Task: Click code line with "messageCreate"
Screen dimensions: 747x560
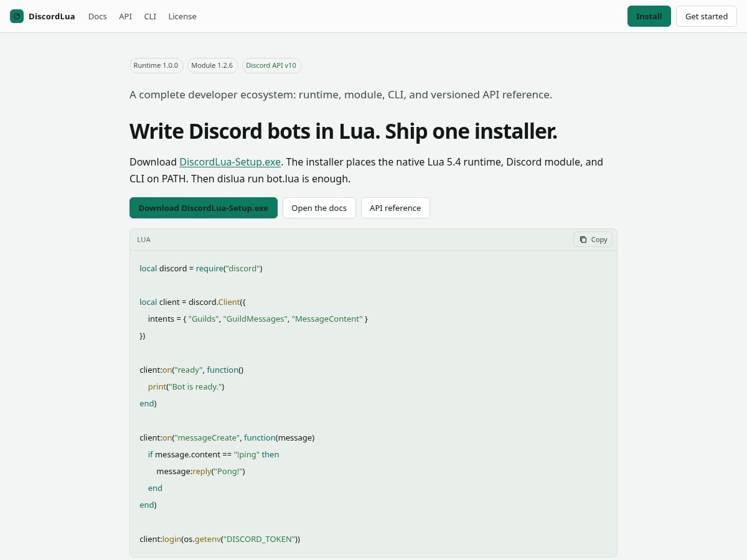Action: point(227,437)
